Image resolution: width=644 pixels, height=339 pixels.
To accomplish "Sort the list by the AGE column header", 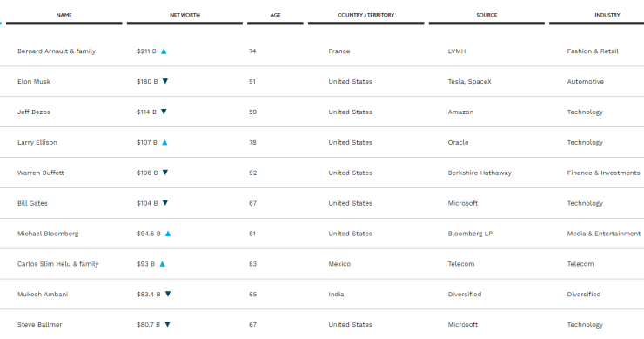I will click(275, 15).
